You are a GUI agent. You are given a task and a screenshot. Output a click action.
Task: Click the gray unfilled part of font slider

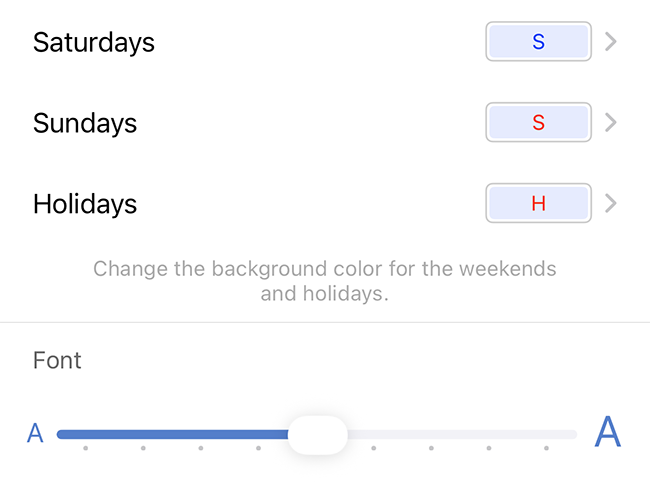coord(460,434)
